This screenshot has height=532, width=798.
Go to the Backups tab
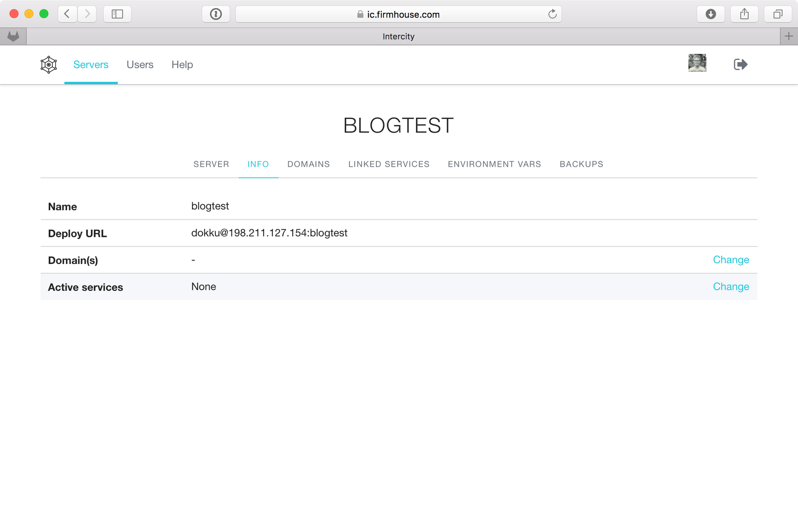[581, 164]
